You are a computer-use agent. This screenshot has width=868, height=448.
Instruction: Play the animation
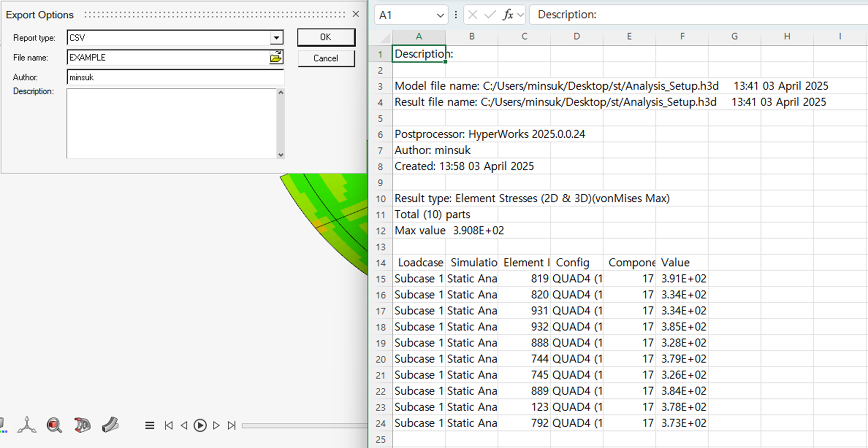pos(200,426)
